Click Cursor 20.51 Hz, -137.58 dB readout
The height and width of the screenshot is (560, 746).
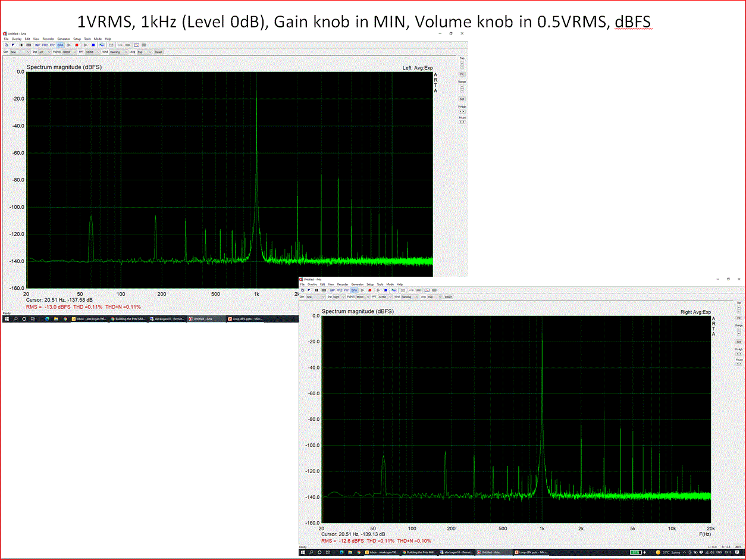click(59, 300)
